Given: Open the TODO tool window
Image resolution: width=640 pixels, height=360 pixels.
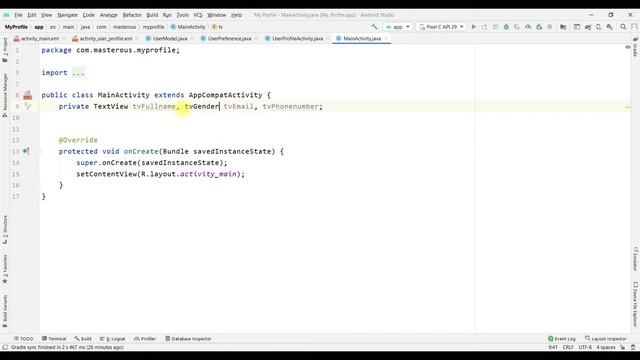Looking at the screenshot, I should 24,339.
